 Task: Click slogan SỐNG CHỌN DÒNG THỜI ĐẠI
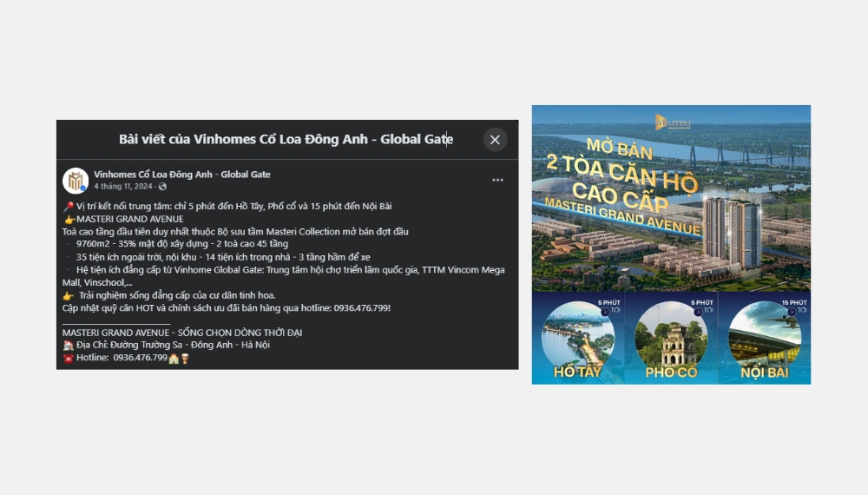[x=240, y=333]
